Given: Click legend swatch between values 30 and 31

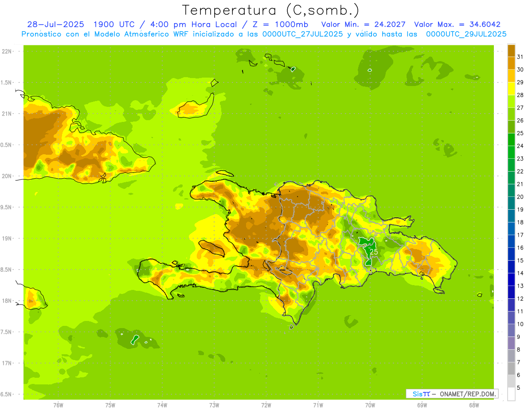Looking at the screenshot, I should point(511,63).
